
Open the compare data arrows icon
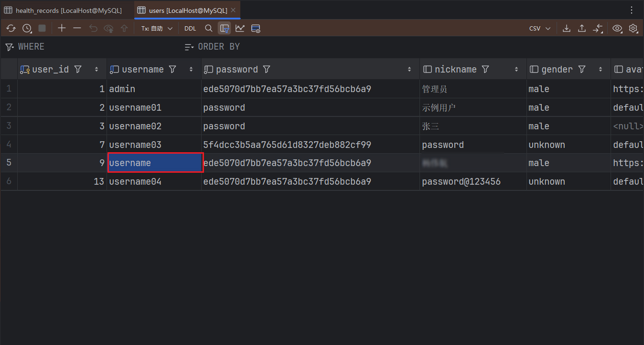598,28
